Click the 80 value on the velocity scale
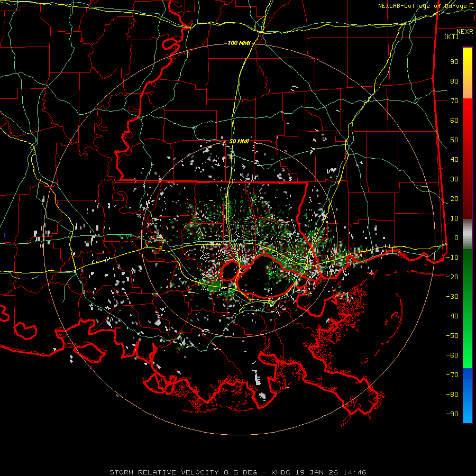Screen dimensions: 476x476 tap(454, 81)
